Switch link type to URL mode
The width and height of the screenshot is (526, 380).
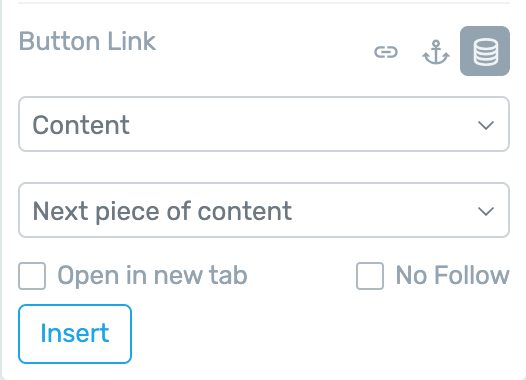386,52
